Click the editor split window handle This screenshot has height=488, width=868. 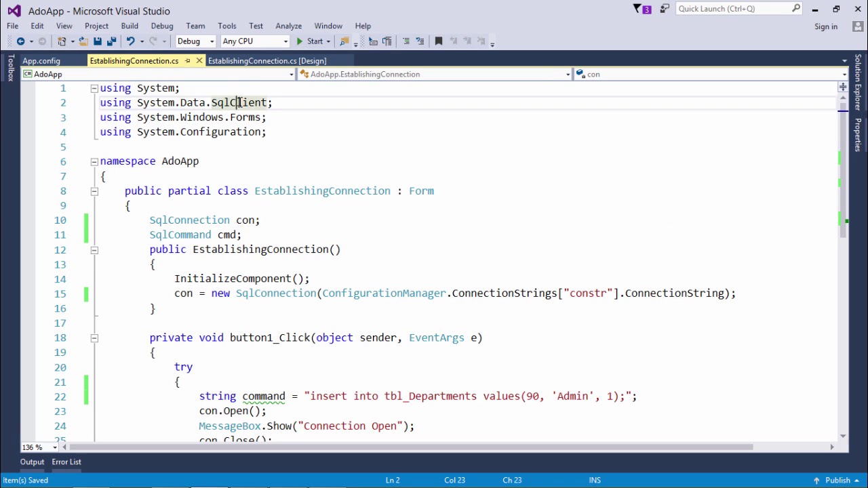point(843,87)
